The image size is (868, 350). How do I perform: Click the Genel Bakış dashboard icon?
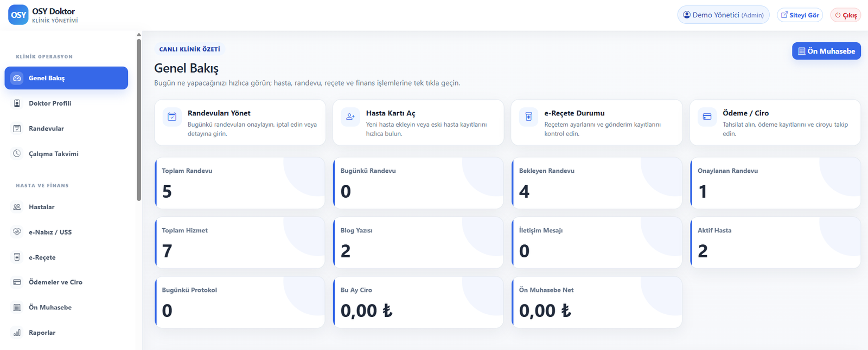17,78
